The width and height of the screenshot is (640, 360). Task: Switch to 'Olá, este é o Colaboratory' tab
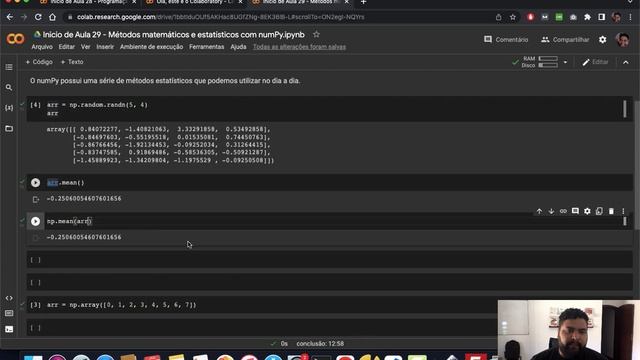(x=194, y=2)
